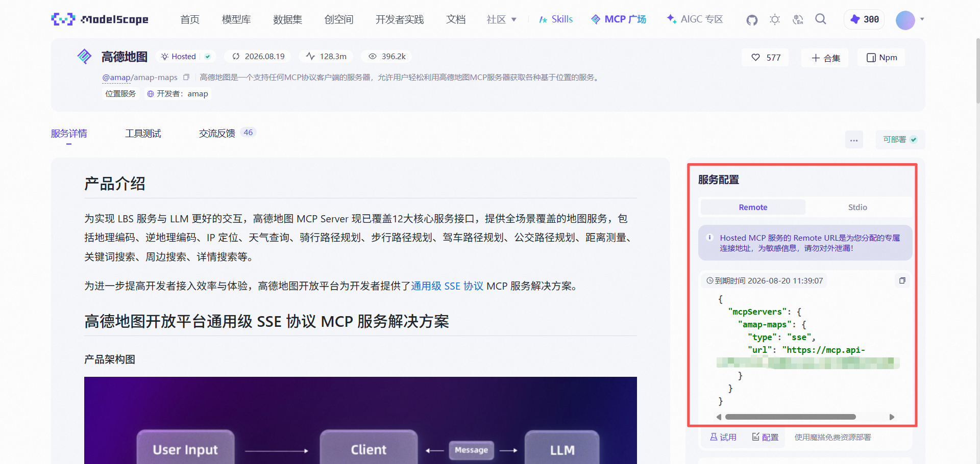Open 文档 documentation
This screenshot has width=980, height=464.
pos(456,19)
